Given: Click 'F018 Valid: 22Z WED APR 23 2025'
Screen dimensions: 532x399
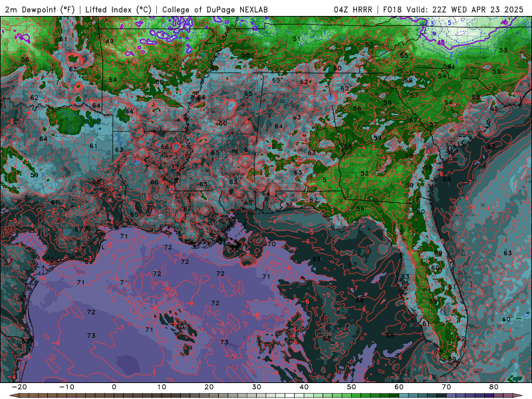Looking at the screenshot, I should [x=453, y=9].
